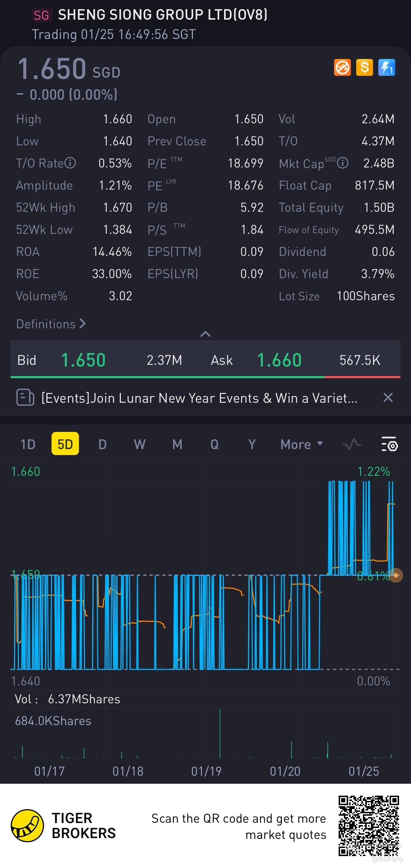Open T/O Rate info tooltip icon
The width and height of the screenshot is (411, 868).
click(70, 163)
